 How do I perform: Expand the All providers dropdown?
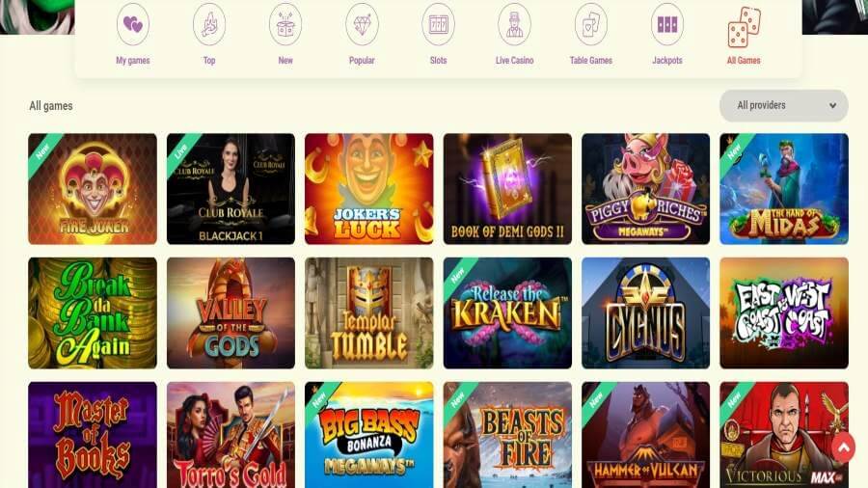pyautogui.click(x=784, y=106)
